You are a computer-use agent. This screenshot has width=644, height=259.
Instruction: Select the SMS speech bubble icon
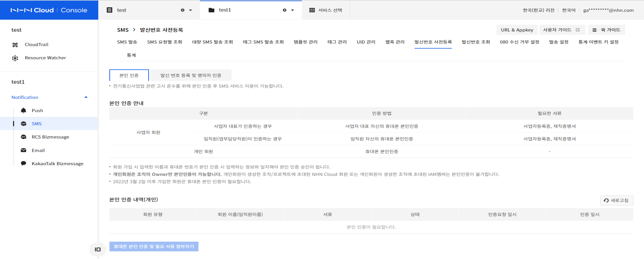tap(24, 124)
